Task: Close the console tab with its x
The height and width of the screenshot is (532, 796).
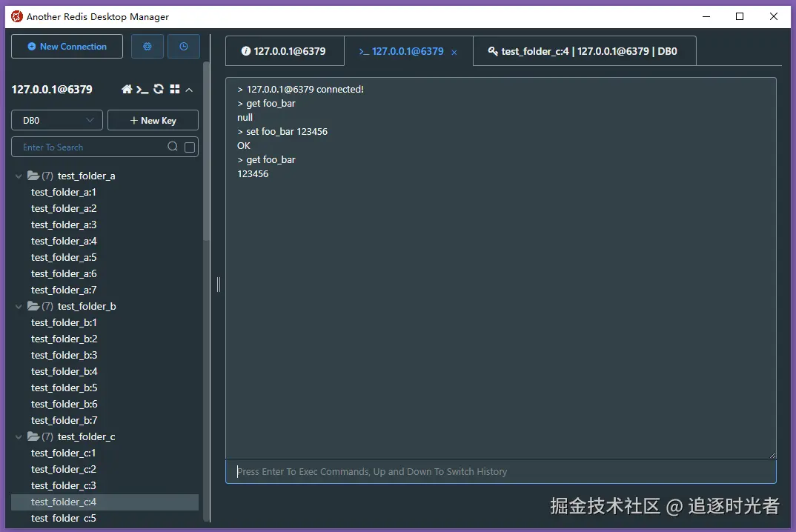Action: coord(454,53)
